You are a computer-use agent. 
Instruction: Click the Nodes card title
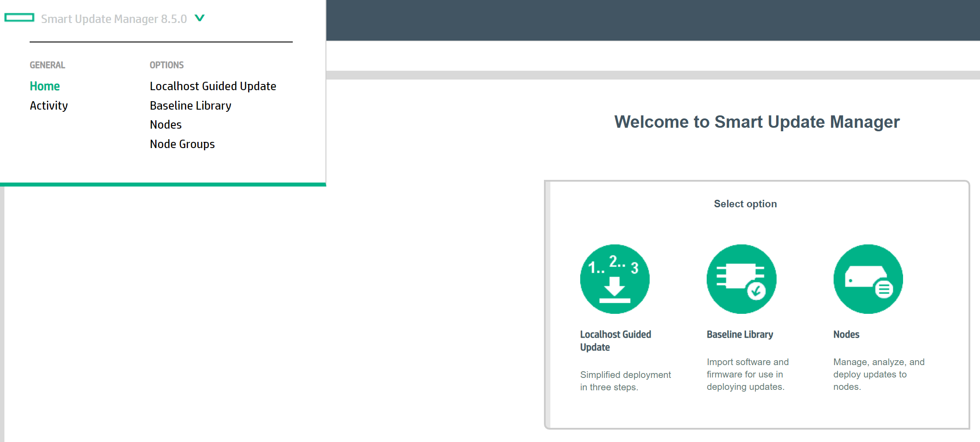pos(846,335)
